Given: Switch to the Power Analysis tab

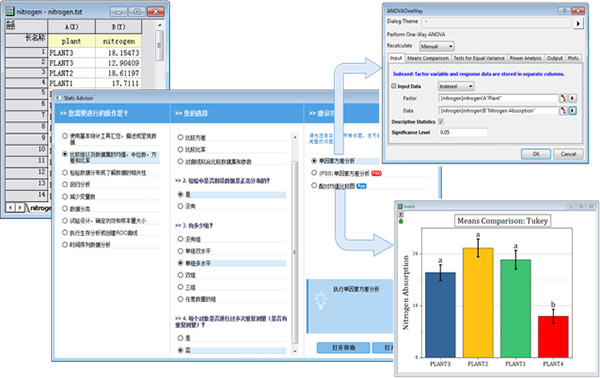Looking at the screenshot, I should 525,58.
